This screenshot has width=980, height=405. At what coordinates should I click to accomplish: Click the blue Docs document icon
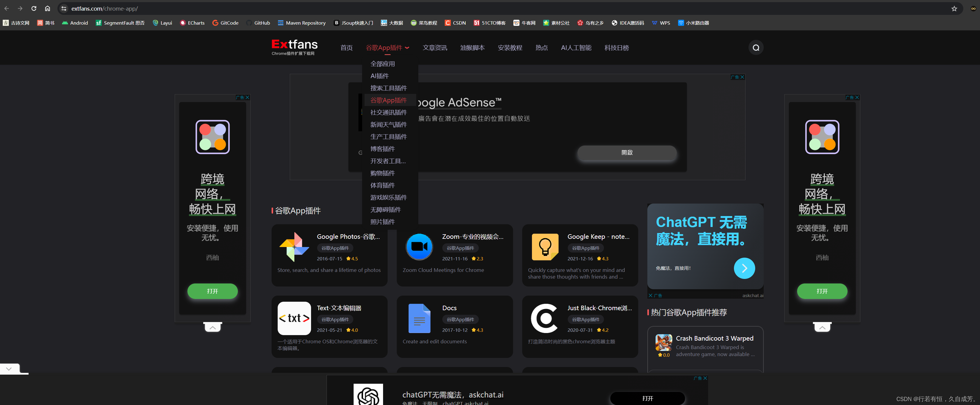pyautogui.click(x=419, y=318)
